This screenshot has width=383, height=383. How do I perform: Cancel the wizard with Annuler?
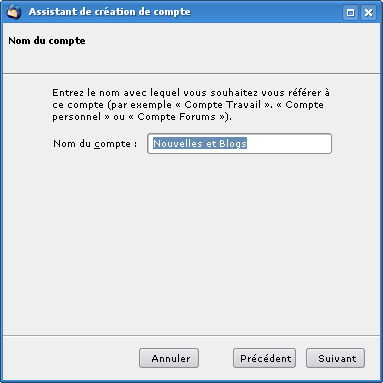pos(169,358)
